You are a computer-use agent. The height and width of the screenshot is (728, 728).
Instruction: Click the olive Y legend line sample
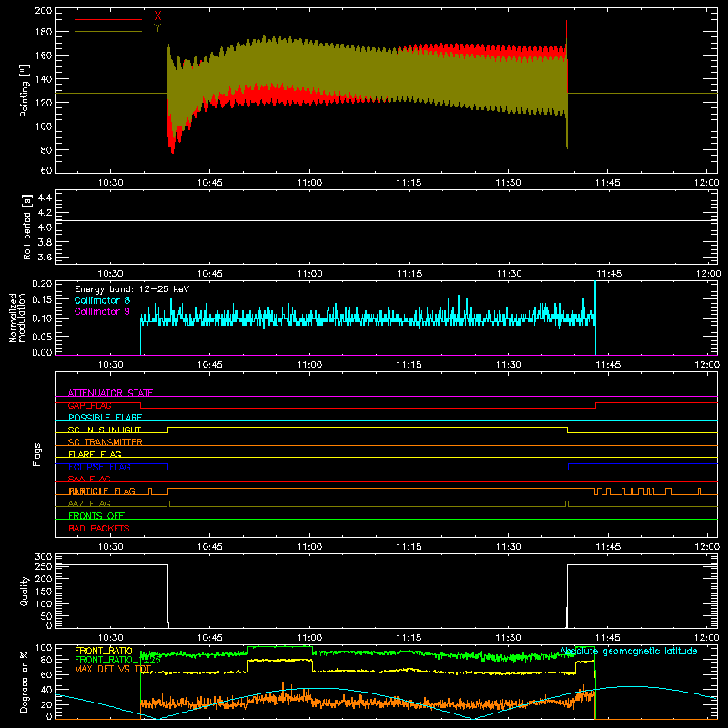108,32
